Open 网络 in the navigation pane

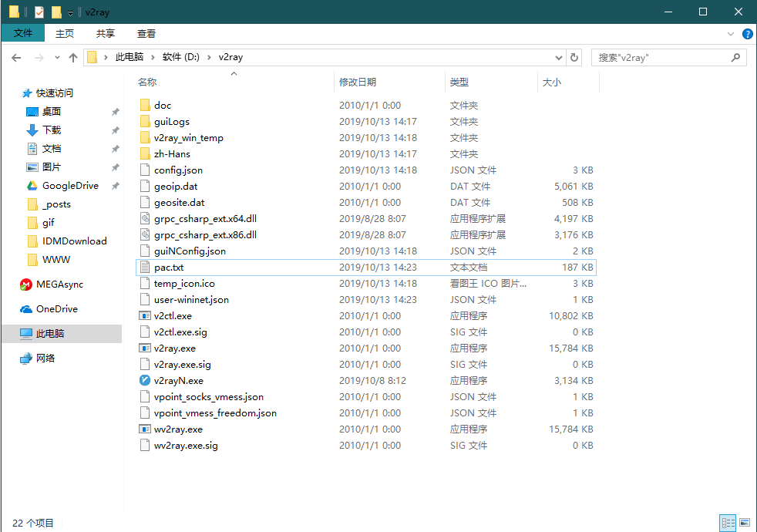coord(37,359)
